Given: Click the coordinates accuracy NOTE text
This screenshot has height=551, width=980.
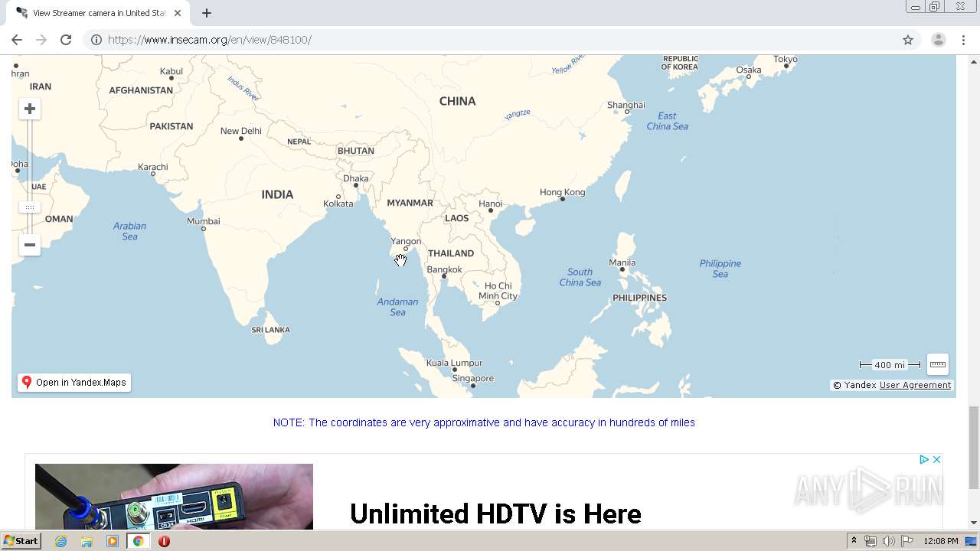Looking at the screenshot, I should tap(484, 422).
